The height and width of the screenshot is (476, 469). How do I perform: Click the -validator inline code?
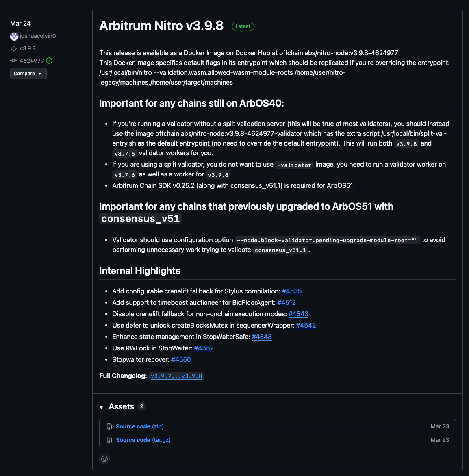click(294, 165)
